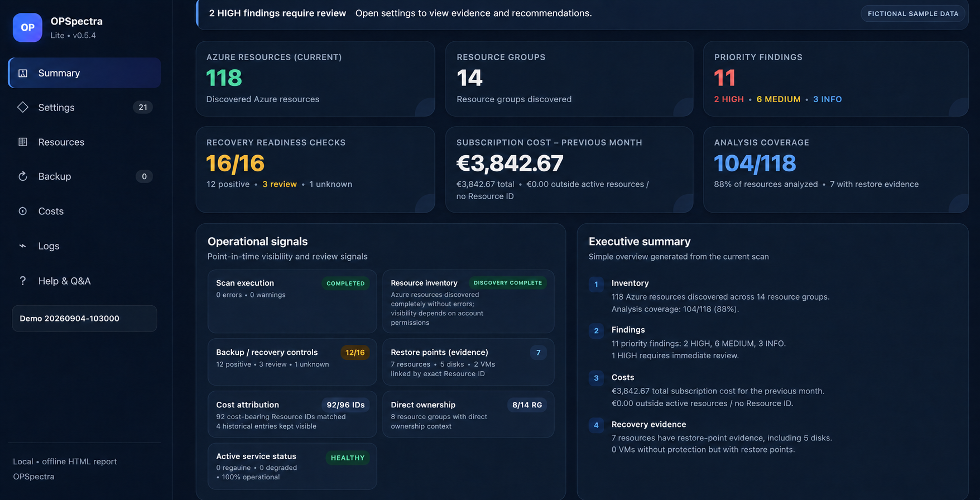Click the step 4 Recovery evidence badge
Screen dimensions: 980x500
[x=596, y=425]
